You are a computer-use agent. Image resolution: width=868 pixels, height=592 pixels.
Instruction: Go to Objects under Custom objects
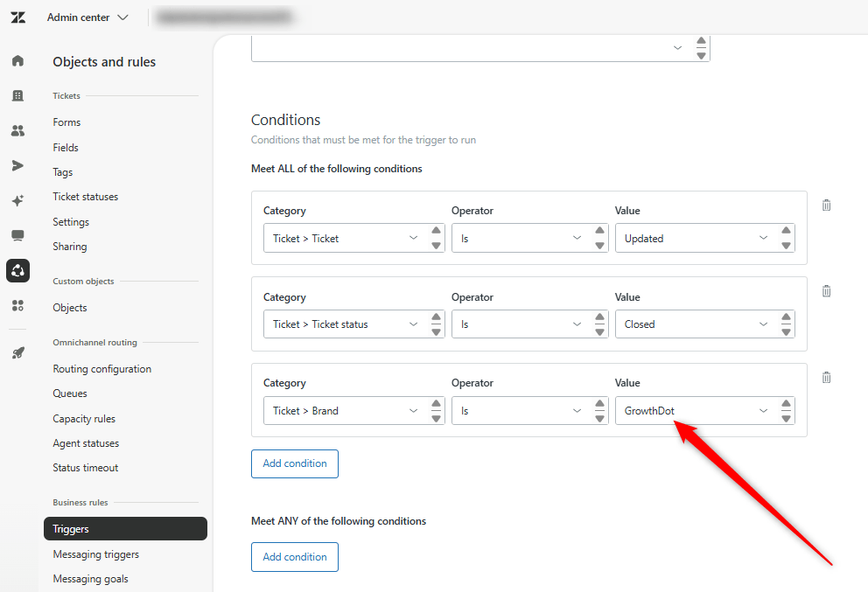(x=70, y=308)
